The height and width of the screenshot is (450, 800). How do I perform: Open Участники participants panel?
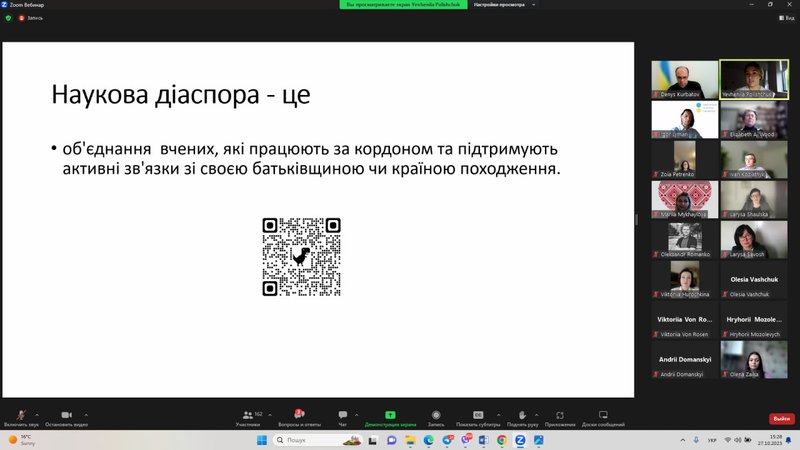(248, 418)
